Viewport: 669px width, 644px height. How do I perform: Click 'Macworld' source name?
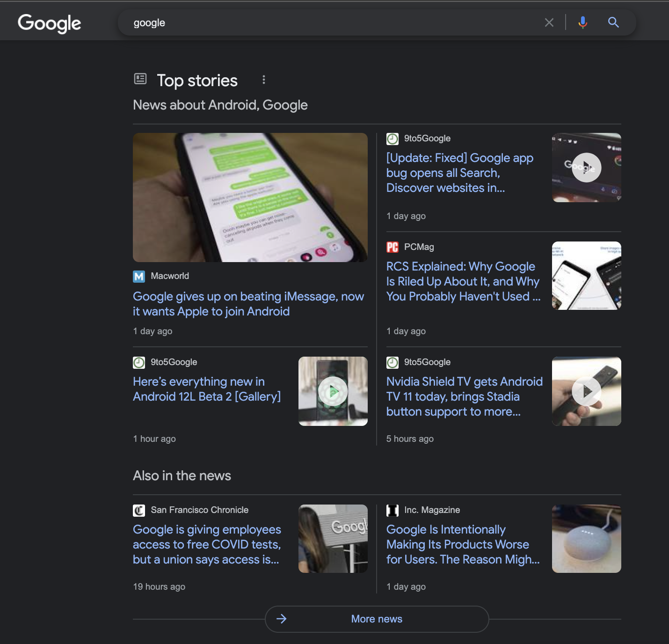(170, 276)
